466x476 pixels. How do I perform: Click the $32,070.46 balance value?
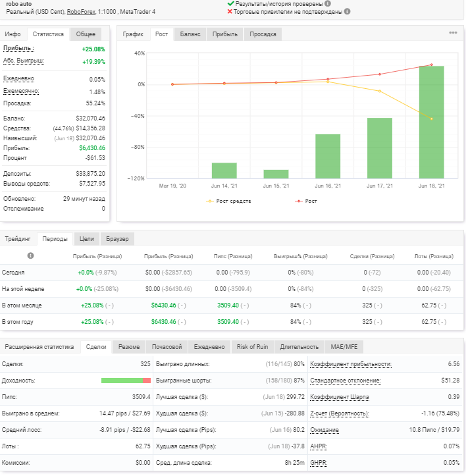(x=90, y=119)
